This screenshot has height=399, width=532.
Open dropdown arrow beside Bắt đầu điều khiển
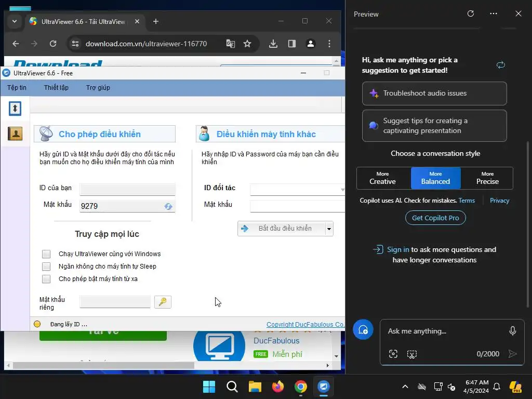coord(329,229)
